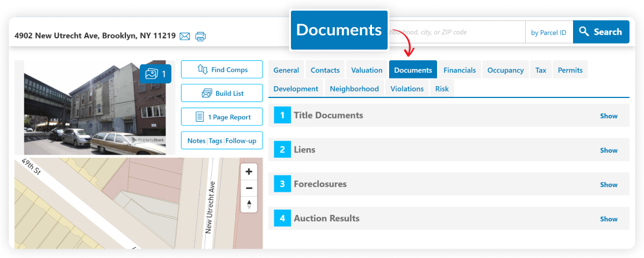Click the number 2 Liens badge
The height and width of the screenshot is (258, 644).
coord(283,150)
